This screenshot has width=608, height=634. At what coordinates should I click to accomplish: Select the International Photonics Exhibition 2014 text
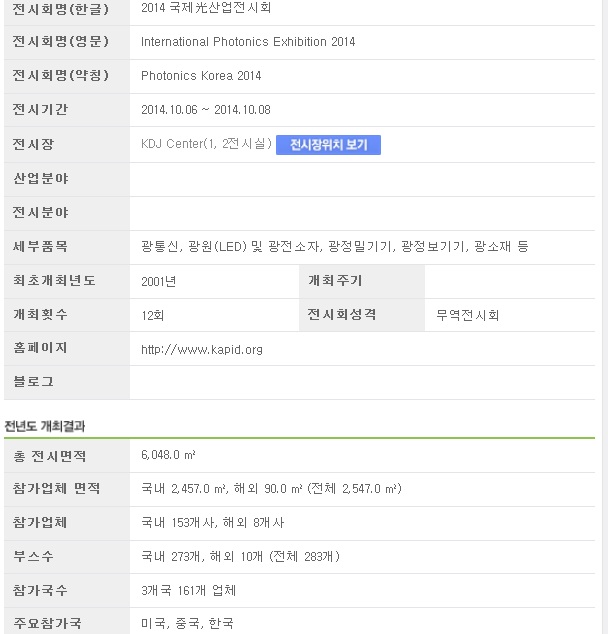tap(248, 42)
